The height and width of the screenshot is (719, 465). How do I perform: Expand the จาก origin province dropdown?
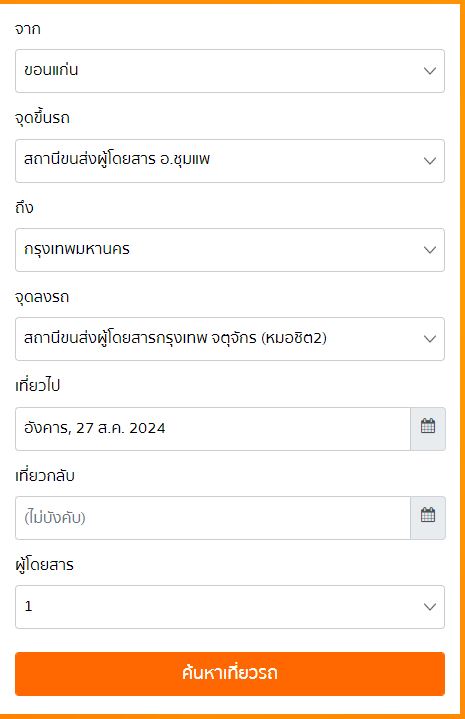point(230,71)
